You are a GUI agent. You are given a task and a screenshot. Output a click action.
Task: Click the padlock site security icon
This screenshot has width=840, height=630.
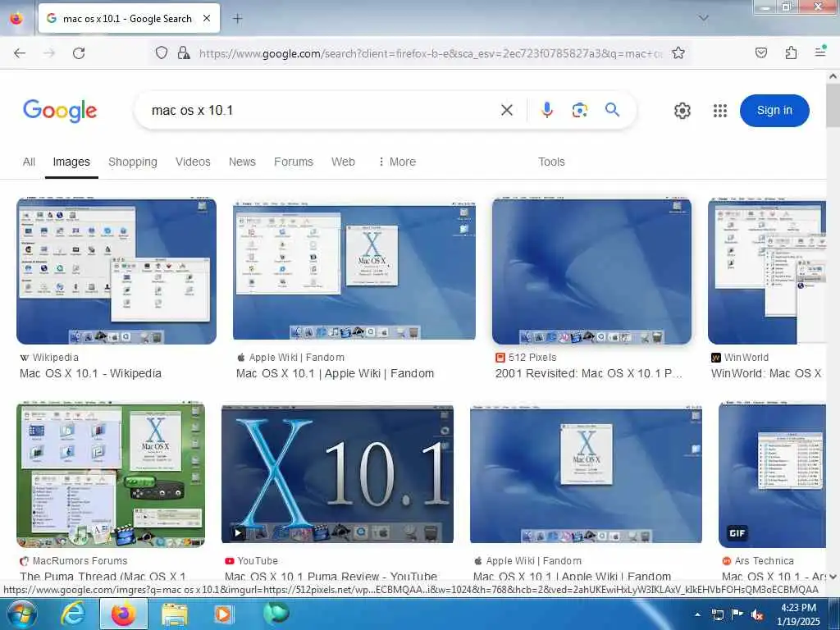click(x=184, y=52)
